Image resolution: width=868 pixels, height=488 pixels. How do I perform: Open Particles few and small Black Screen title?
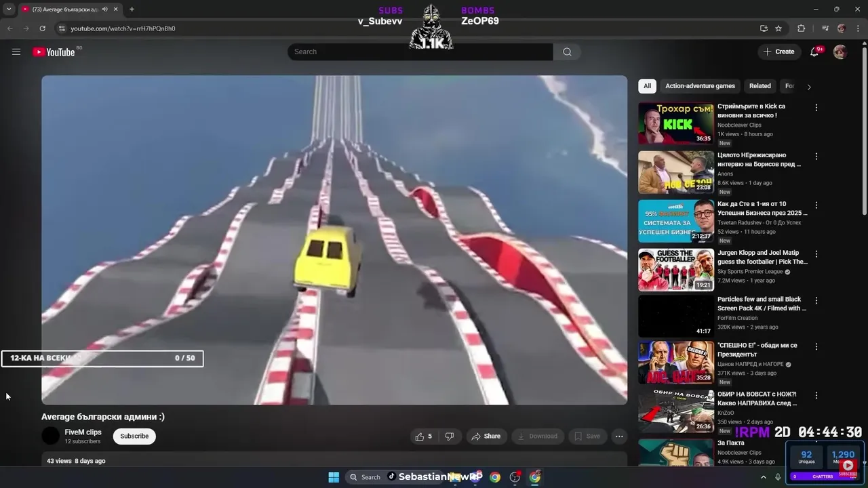tap(762, 304)
